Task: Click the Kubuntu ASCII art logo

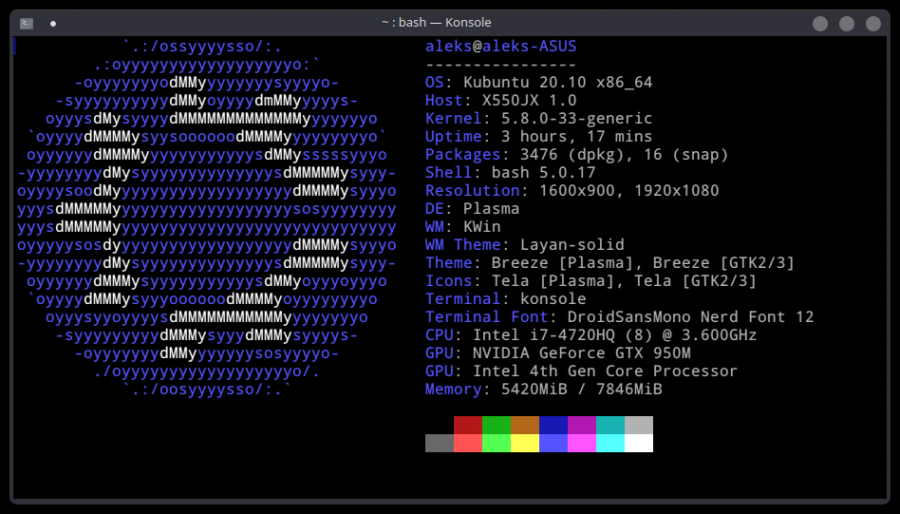Action: click(207, 218)
